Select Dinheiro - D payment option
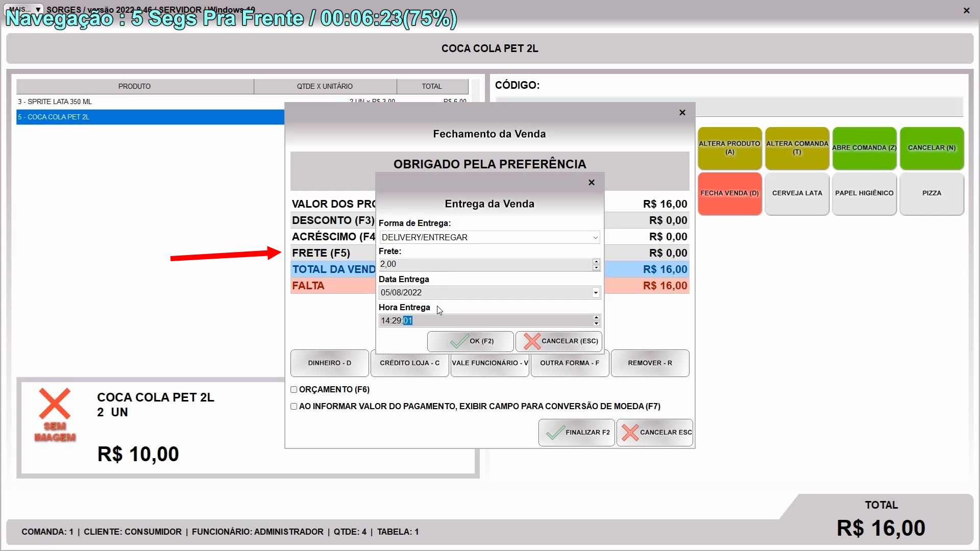Image resolution: width=980 pixels, height=551 pixels. click(x=329, y=363)
